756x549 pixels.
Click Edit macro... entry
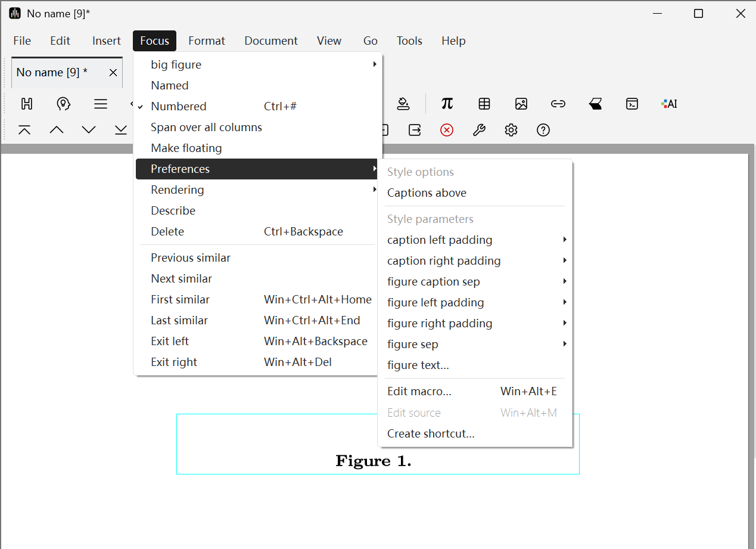(419, 392)
